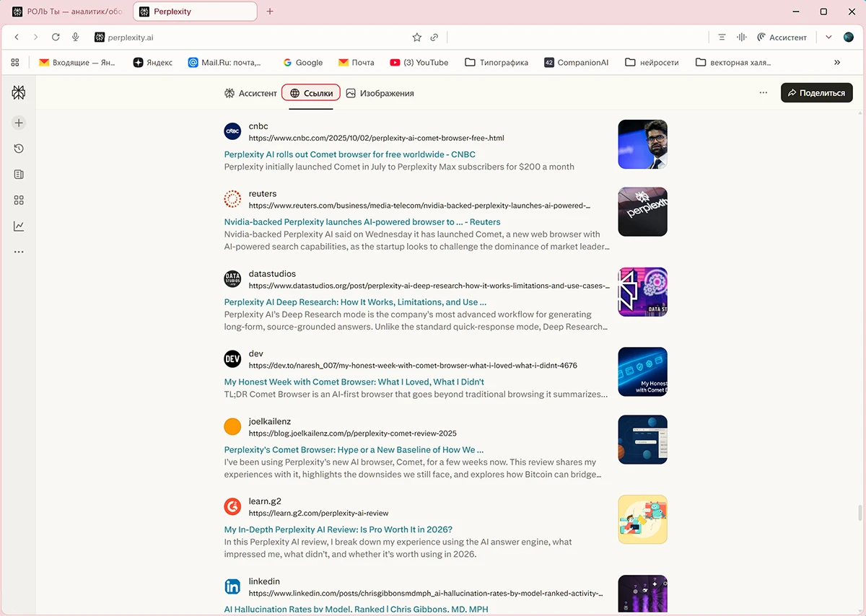The height and width of the screenshot is (616, 866).
Task: Click the Поделиться button
Action: tap(816, 93)
